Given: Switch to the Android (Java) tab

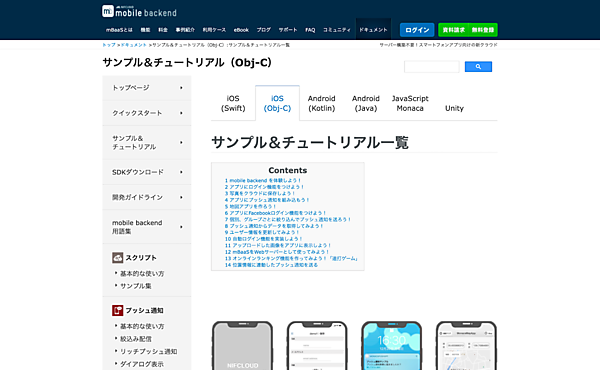Looking at the screenshot, I should pyautogui.click(x=366, y=103).
